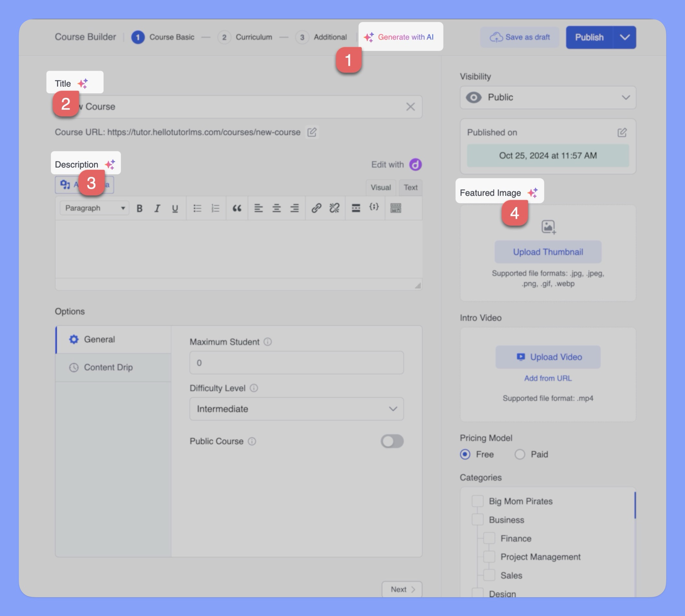
Task: Switch editor to Text tab
Action: [410, 188]
